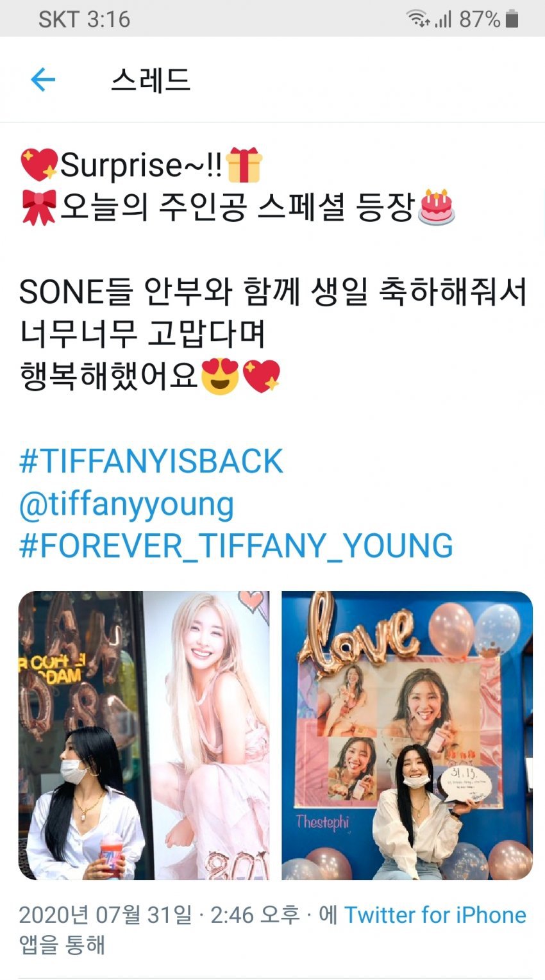
Task: View the right photo with love balloon
Action: coord(407,735)
